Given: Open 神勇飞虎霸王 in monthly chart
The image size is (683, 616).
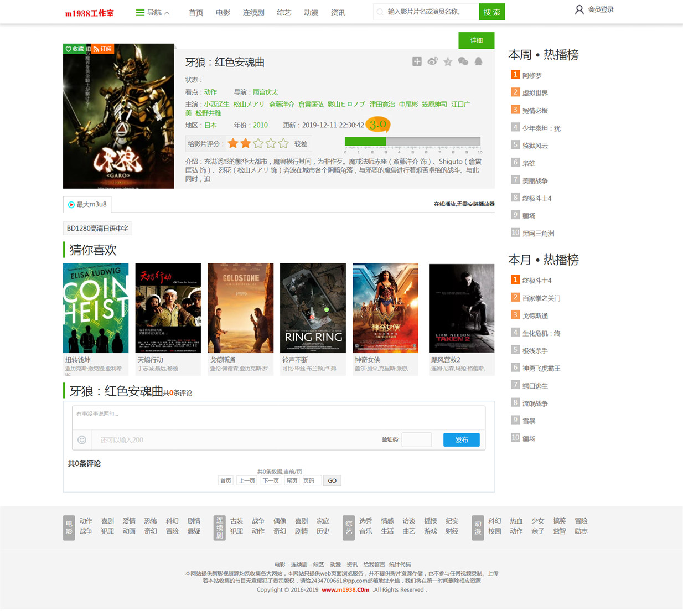Looking at the screenshot, I should point(541,369).
